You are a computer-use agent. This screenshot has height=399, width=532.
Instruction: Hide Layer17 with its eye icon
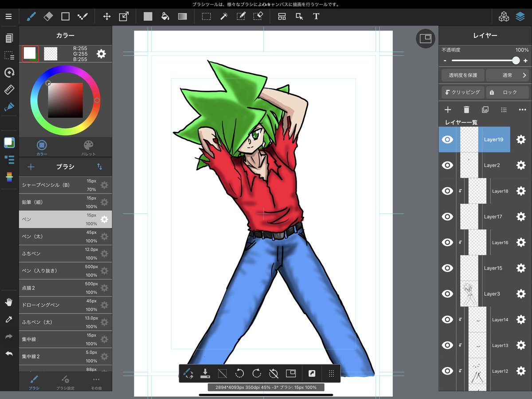[x=447, y=217]
